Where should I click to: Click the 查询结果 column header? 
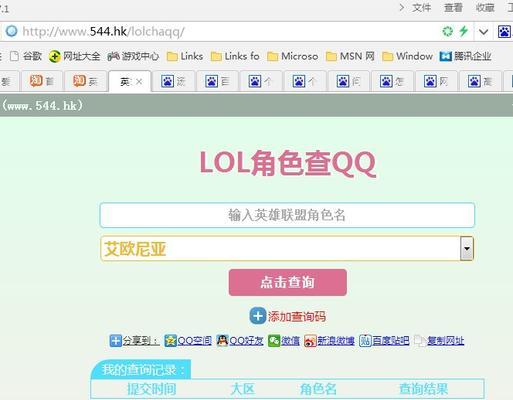[x=424, y=389]
